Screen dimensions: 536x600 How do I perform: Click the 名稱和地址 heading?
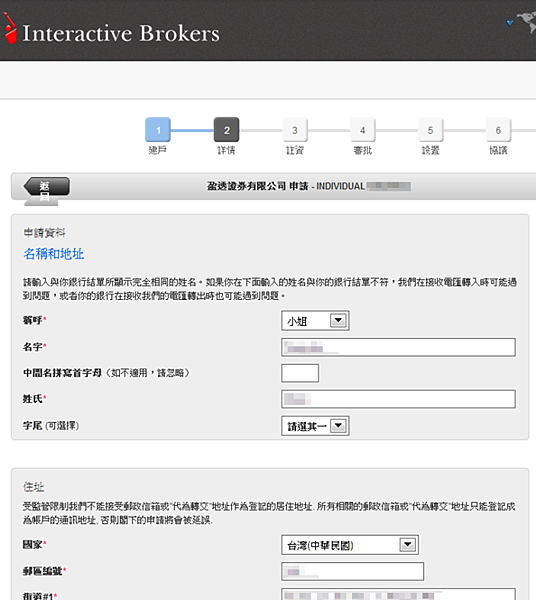point(54,254)
